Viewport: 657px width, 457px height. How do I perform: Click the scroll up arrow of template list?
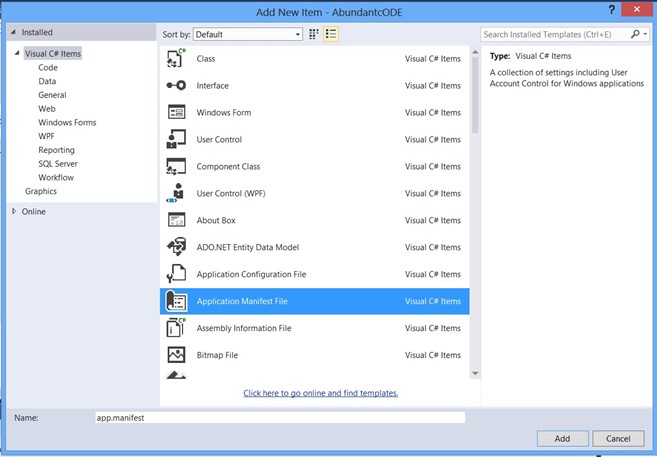click(x=475, y=52)
